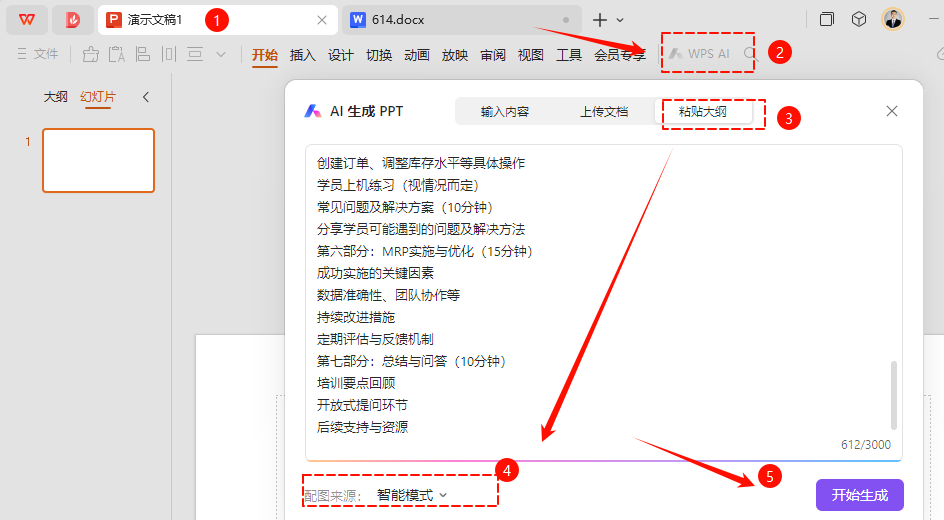Click the line 定期评估与反馈机制
The height and width of the screenshot is (520, 944).
click(375, 339)
